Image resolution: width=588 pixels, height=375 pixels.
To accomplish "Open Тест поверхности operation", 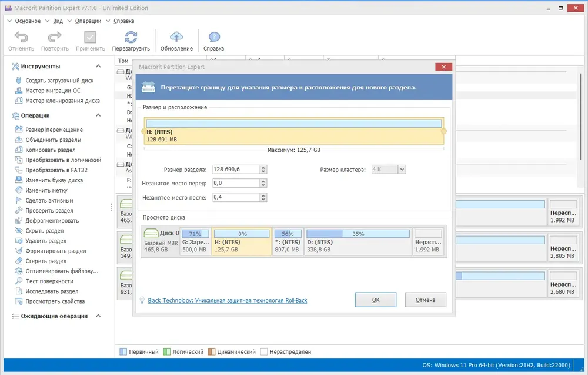I will (x=49, y=281).
